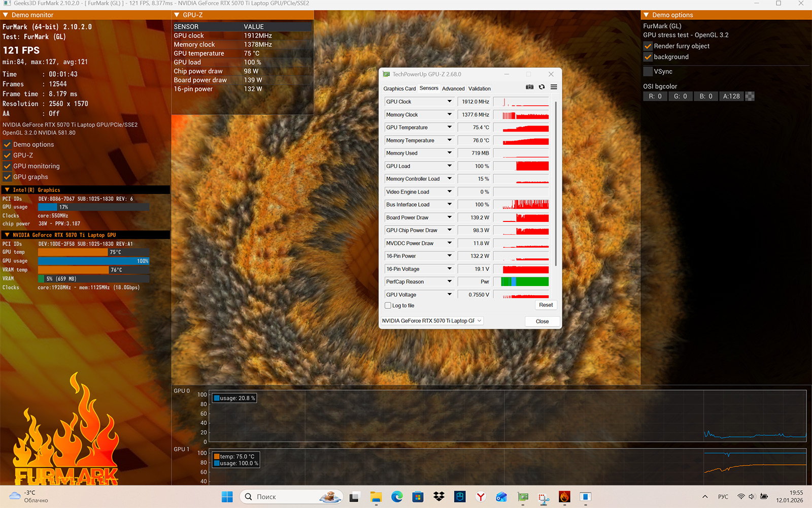Screen dimensions: 812x508
Task: Click the GPU-Z screenshot camera icon
Action: coord(529,87)
